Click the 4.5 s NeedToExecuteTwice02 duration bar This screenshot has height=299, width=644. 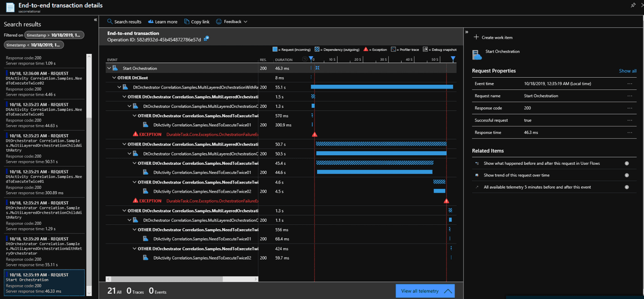(440, 191)
